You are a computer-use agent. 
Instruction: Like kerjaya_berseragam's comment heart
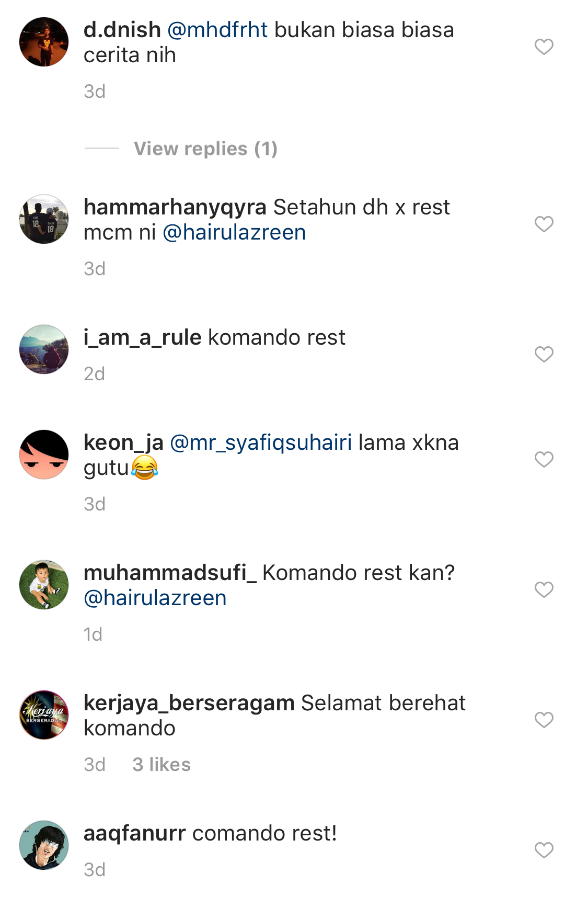tap(544, 720)
